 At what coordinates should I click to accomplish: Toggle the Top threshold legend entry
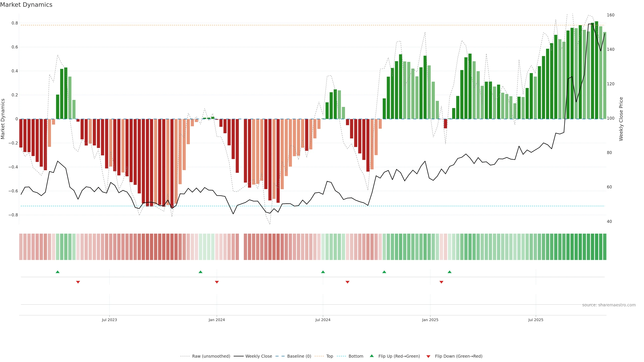(330, 356)
